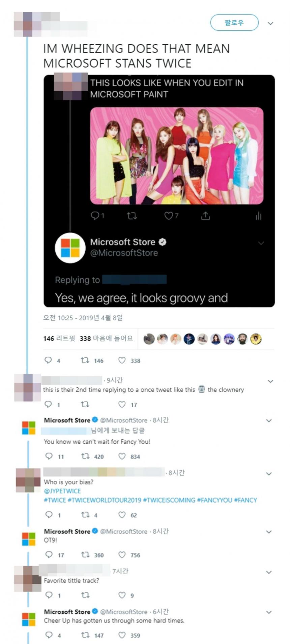Screen dimensions: 290x644
Task: Like the 'Favorite tittle track?' reply
Action: point(122,595)
